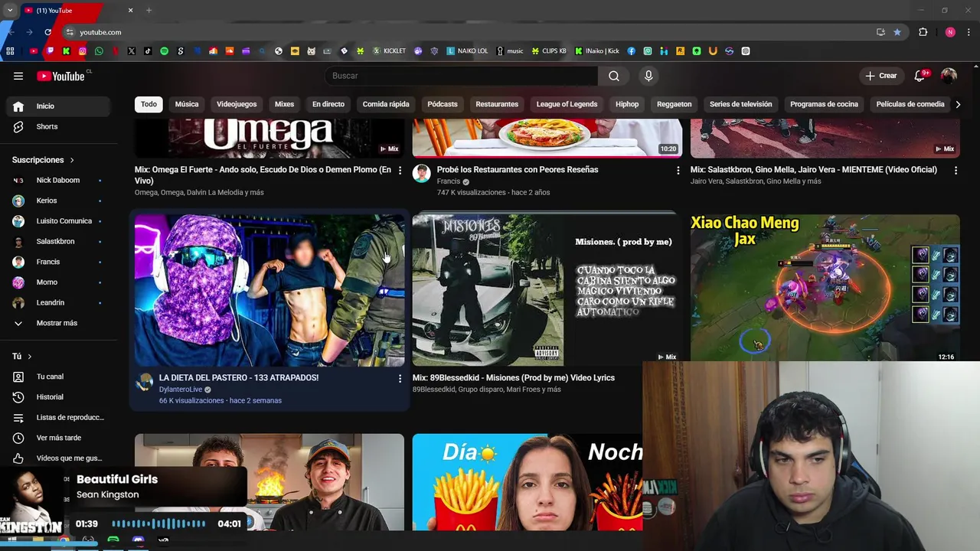Select the Todo filter chip
Screen dimensions: 980x551
click(149, 104)
